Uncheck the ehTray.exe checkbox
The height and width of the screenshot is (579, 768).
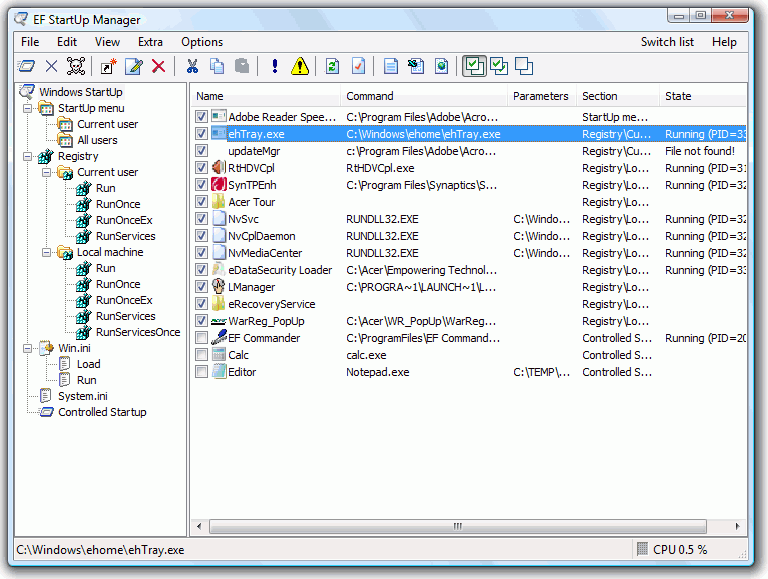pyautogui.click(x=201, y=133)
